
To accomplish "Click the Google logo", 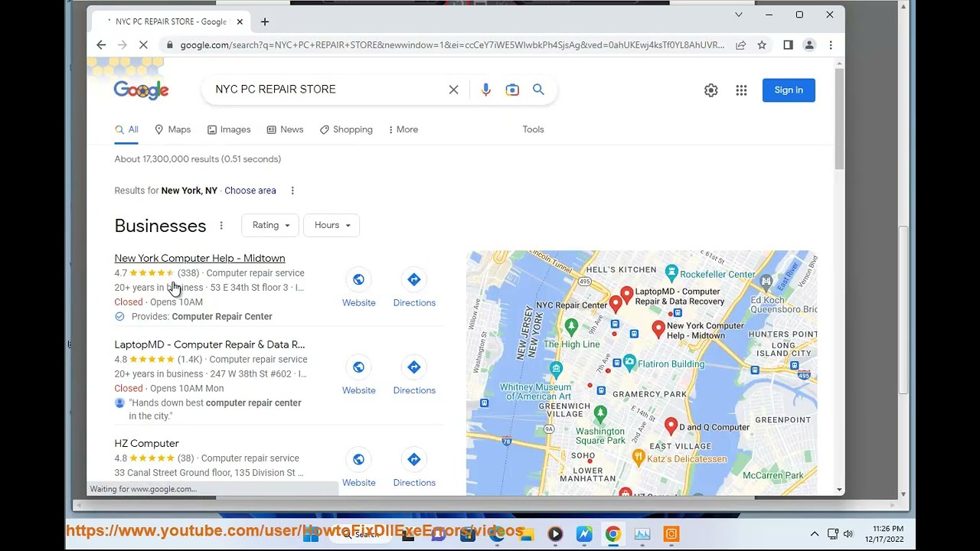I will coord(141,90).
